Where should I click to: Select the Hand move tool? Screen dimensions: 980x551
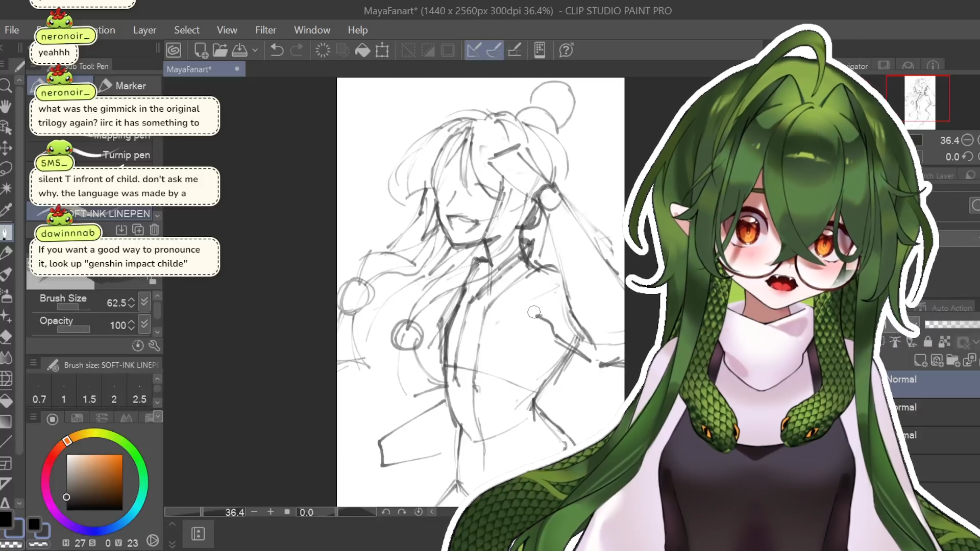coord(6,106)
